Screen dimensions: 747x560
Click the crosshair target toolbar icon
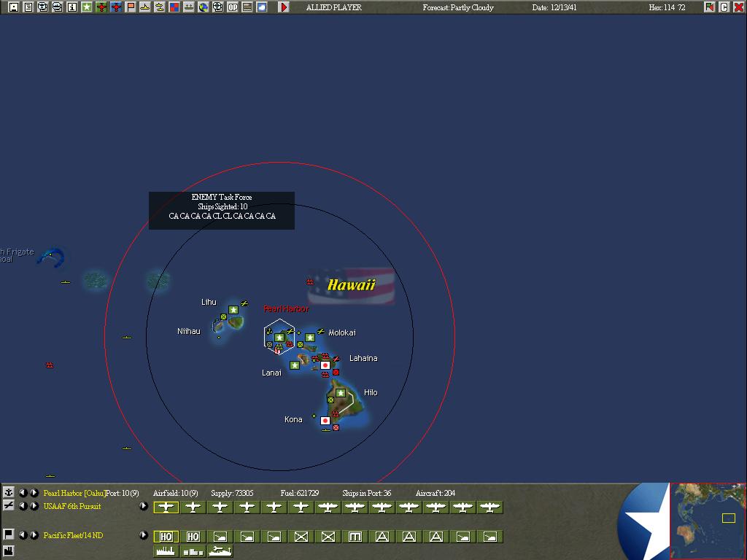click(217, 7)
